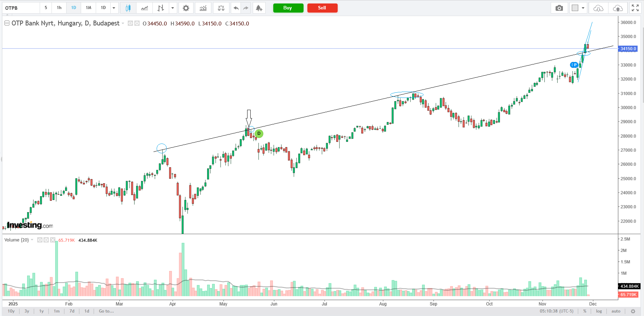Click the compare symbols scales icon

[x=221, y=8]
